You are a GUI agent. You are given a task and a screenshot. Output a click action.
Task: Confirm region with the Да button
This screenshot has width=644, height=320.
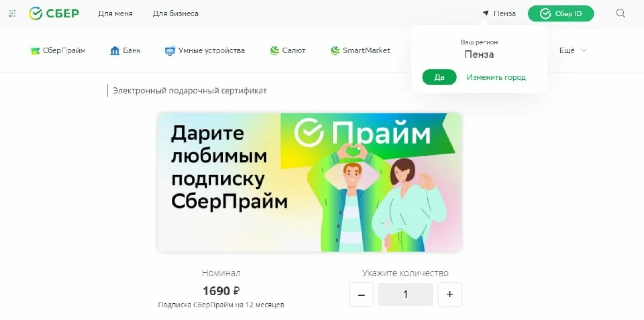(x=439, y=77)
